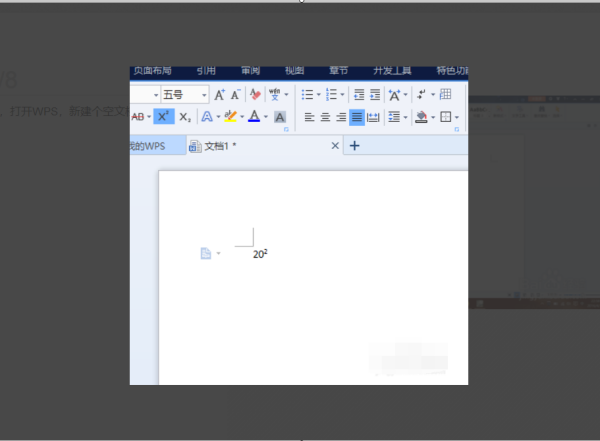This screenshot has height=441, width=600.
Task: Increase the font size with A+
Action: [220, 94]
